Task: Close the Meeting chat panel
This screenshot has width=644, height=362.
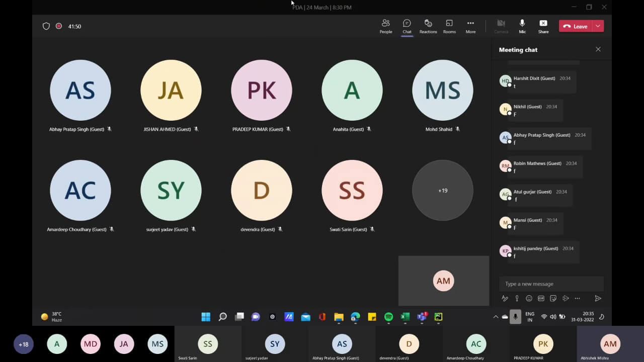Action: click(x=598, y=49)
